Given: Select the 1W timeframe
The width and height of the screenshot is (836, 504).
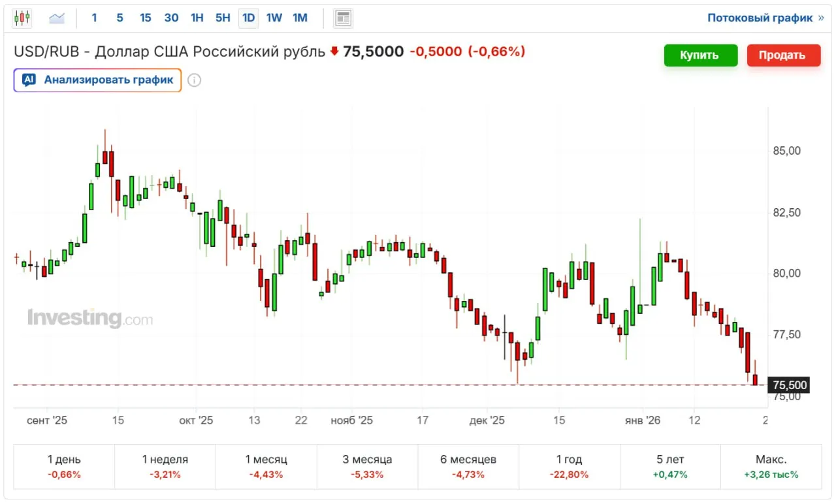Looking at the screenshot, I should (x=274, y=18).
